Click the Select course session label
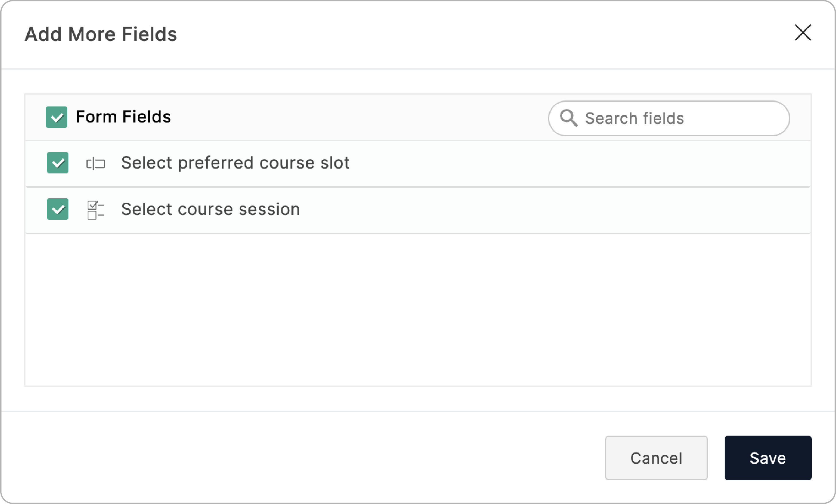The image size is (836, 504). pyautogui.click(x=210, y=209)
